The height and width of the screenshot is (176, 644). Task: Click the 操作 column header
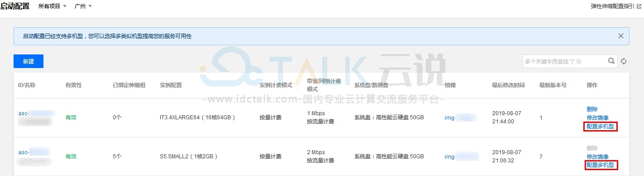pyautogui.click(x=592, y=85)
